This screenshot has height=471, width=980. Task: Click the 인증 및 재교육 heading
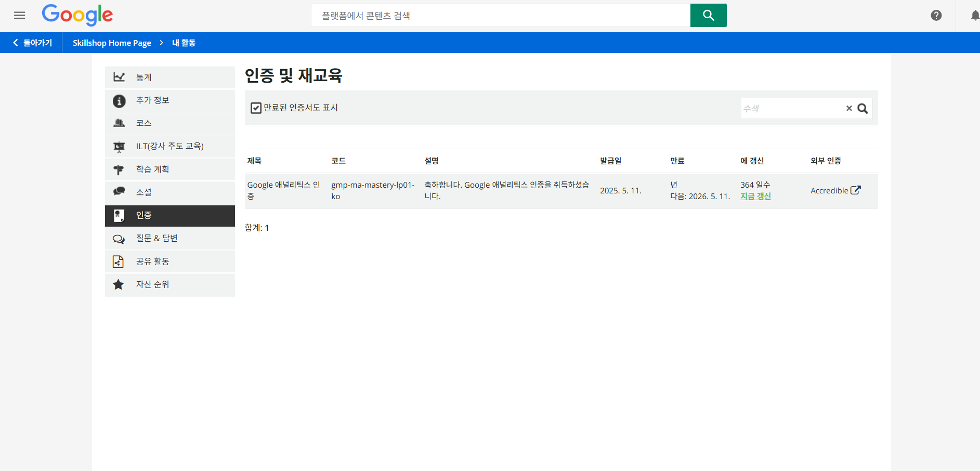tap(293, 75)
